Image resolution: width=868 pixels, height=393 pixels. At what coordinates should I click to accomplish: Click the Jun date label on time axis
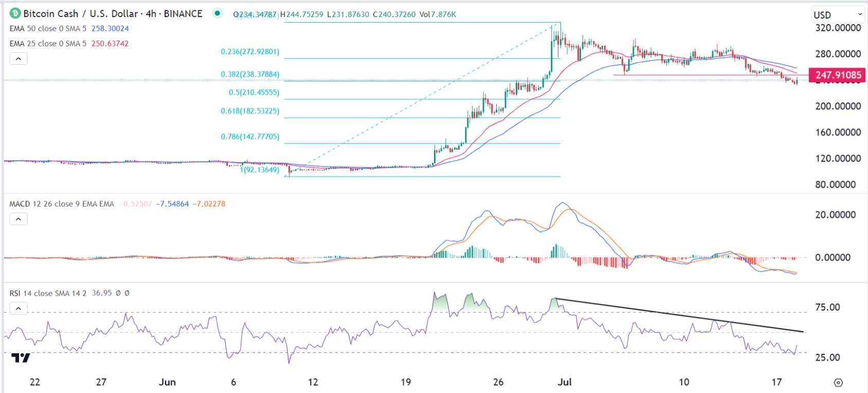pyautogui.click(x=167, y=382)
